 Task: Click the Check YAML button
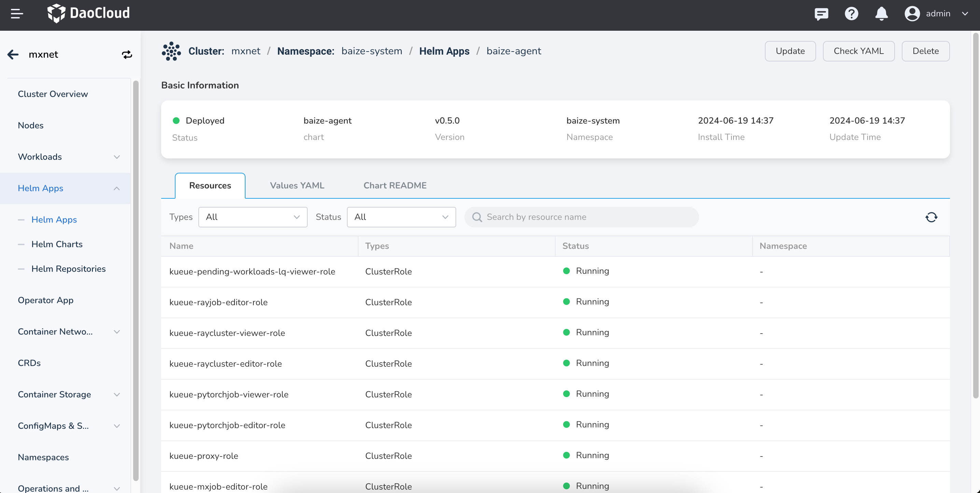tap(858, 51)
